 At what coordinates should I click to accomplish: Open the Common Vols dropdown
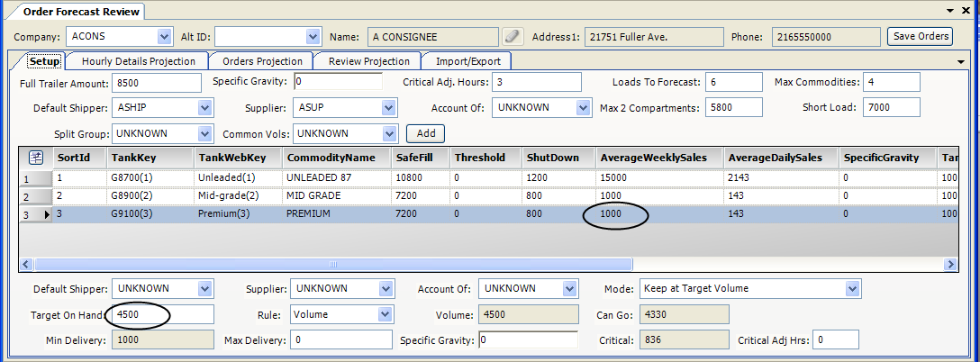tap(390, 133)
